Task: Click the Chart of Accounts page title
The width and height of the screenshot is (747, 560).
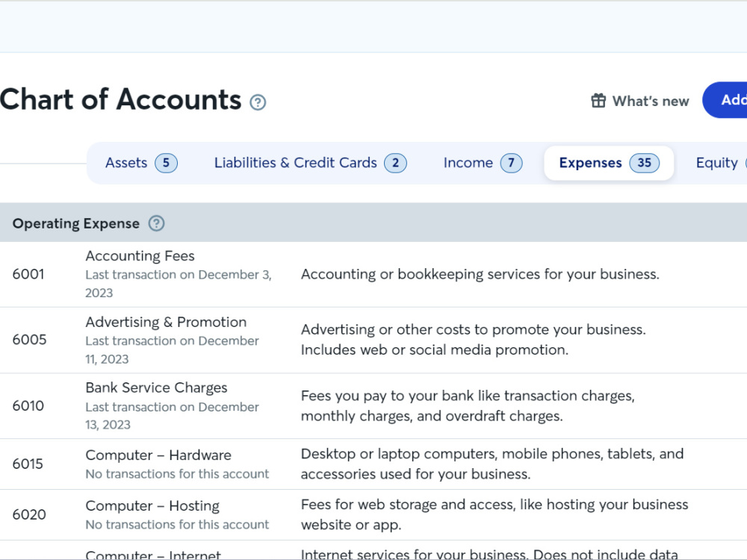Action: (x=120, y=99)
